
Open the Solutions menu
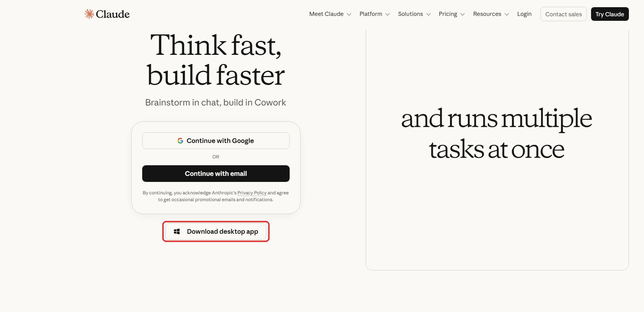[x=414, y=14]
